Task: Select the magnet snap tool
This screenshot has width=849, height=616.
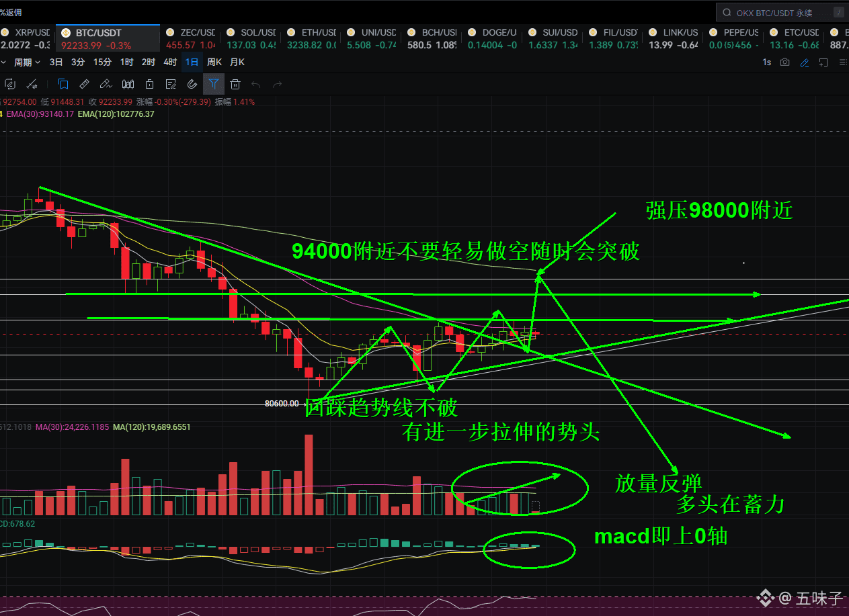Action: pos(192,84)
